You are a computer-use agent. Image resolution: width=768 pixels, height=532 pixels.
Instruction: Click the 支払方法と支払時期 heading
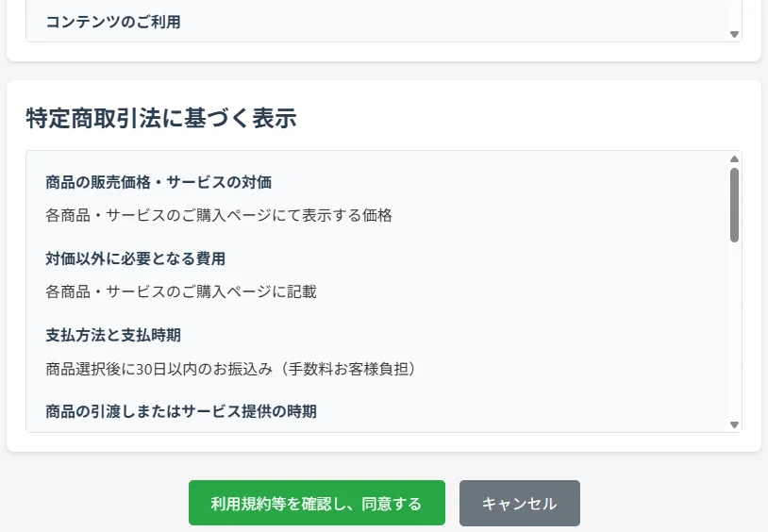113,335
